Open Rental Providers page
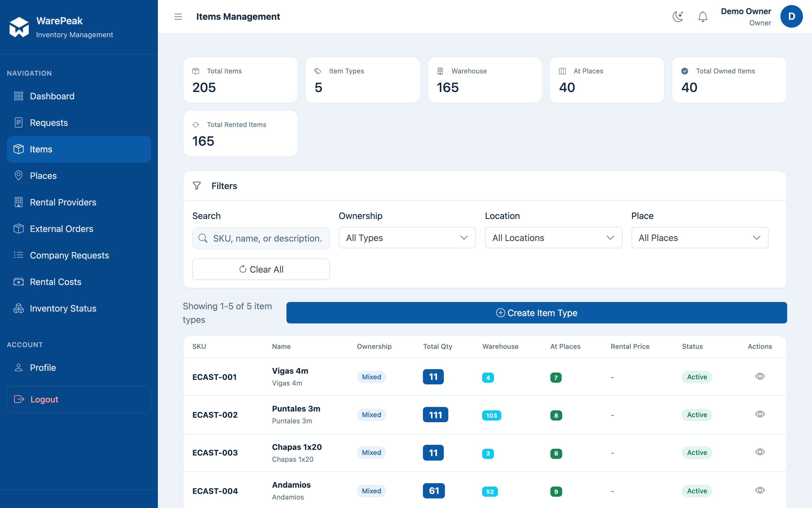This screenshot has height=508, width=812. [x=79, y=202]
